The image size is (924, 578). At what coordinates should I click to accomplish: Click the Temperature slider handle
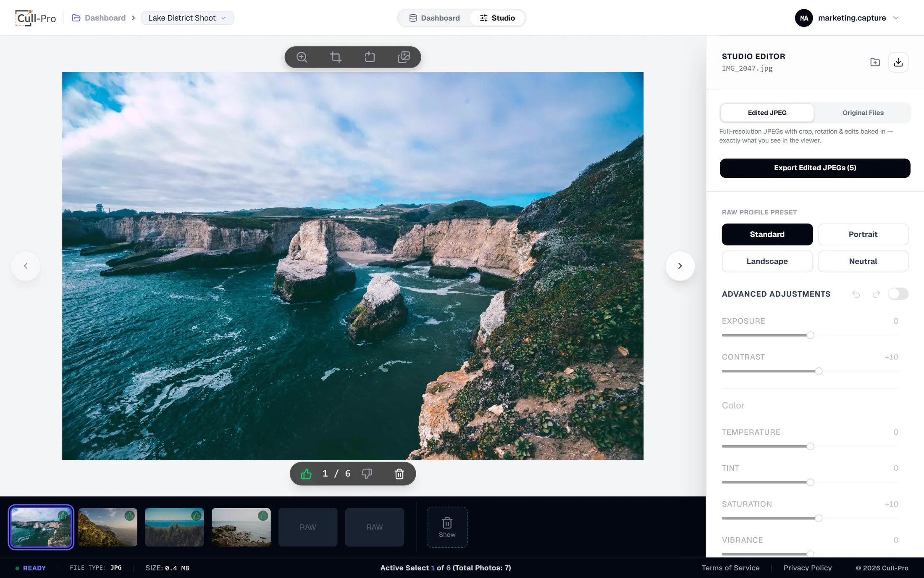(810, 446)
